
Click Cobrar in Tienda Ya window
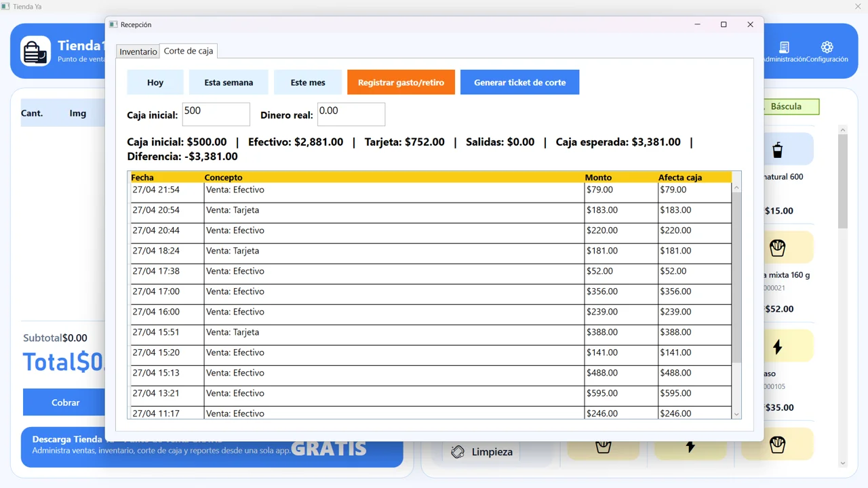pos(65,403)
